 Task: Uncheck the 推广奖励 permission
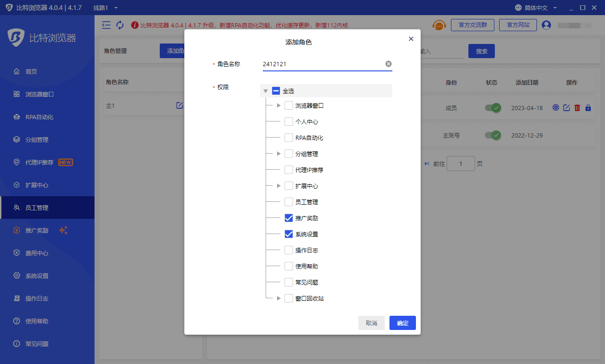pyautogui.click(x=289, y=218)
